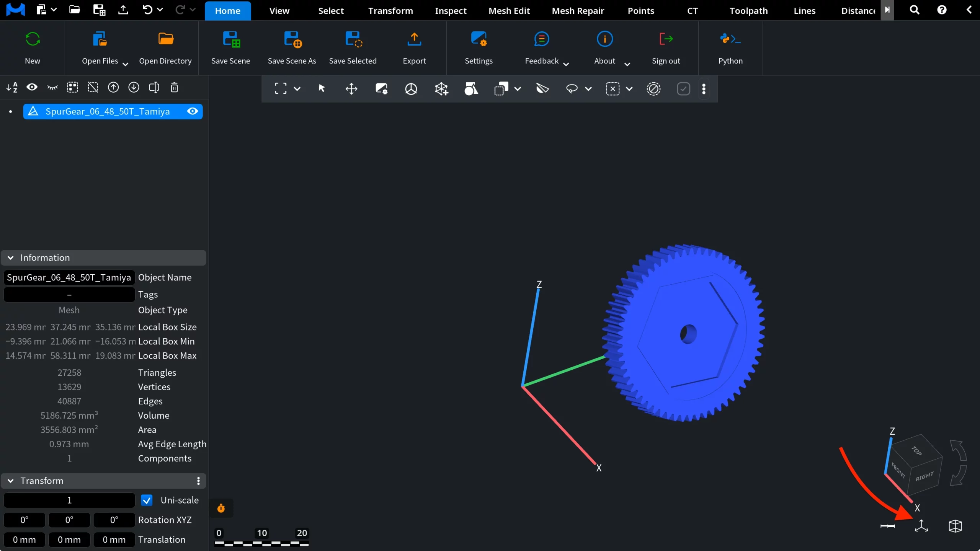Click Save Scene As
Viewport: 980px width, 551px height.
[292, 47]
